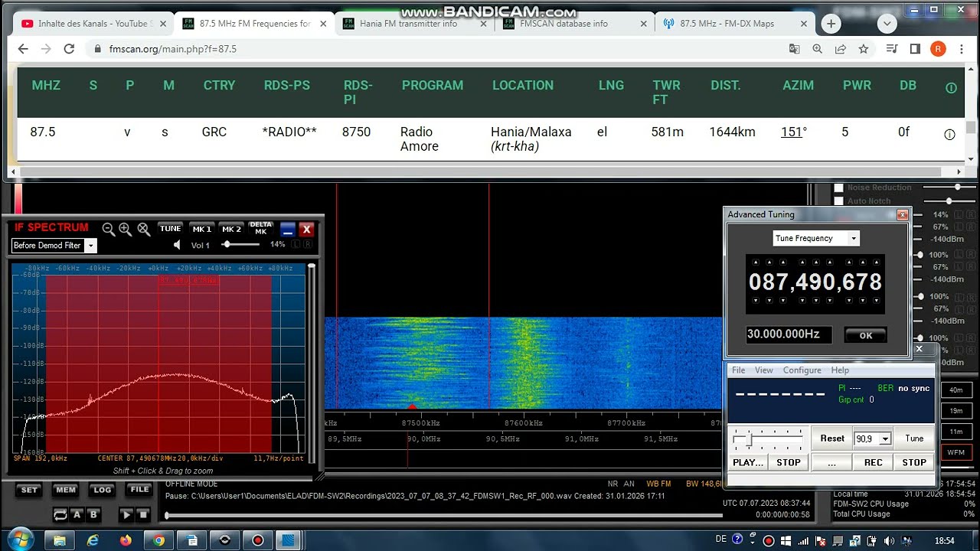Open Chrome side panel

pos(915,48)
